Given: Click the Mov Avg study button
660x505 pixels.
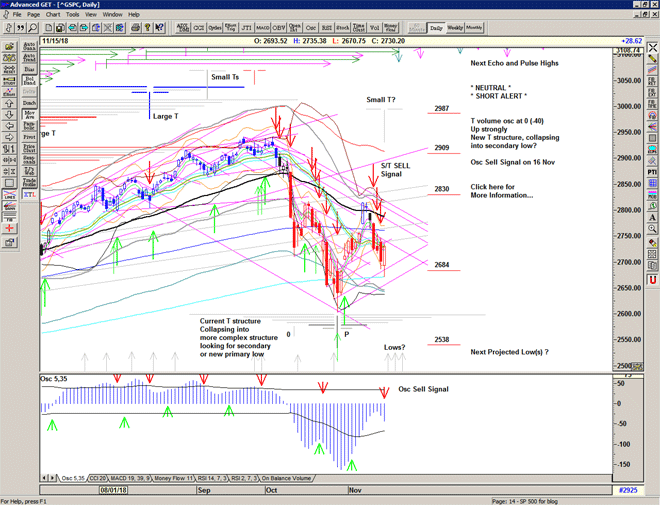Looking at the screenshot, I should [x=28, y=115].
